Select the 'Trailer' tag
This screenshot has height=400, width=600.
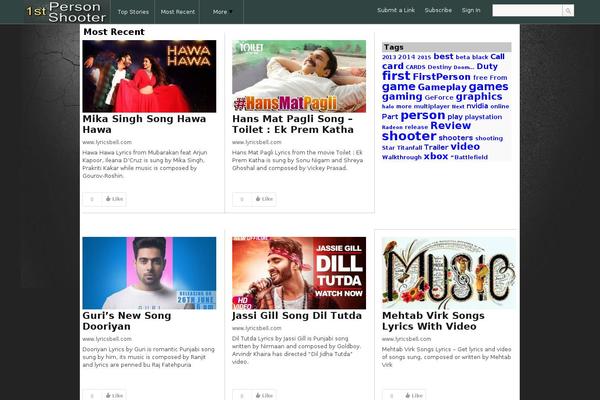point(436,147)
